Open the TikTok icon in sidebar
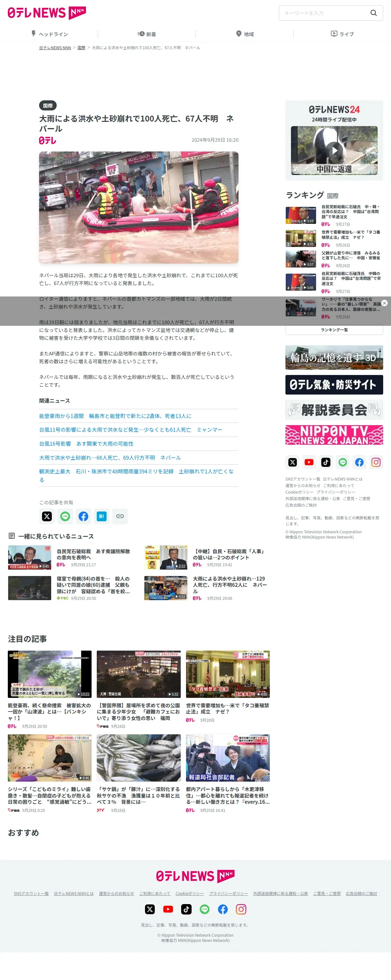Image resolution: width=391 pixels, height=980 pixels. [326, 462]
